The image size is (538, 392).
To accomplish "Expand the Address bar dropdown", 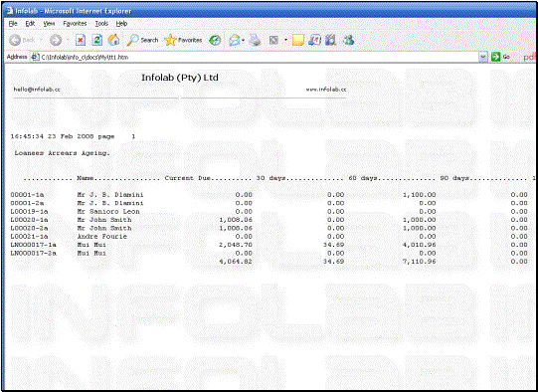I will tap(483, 57).
